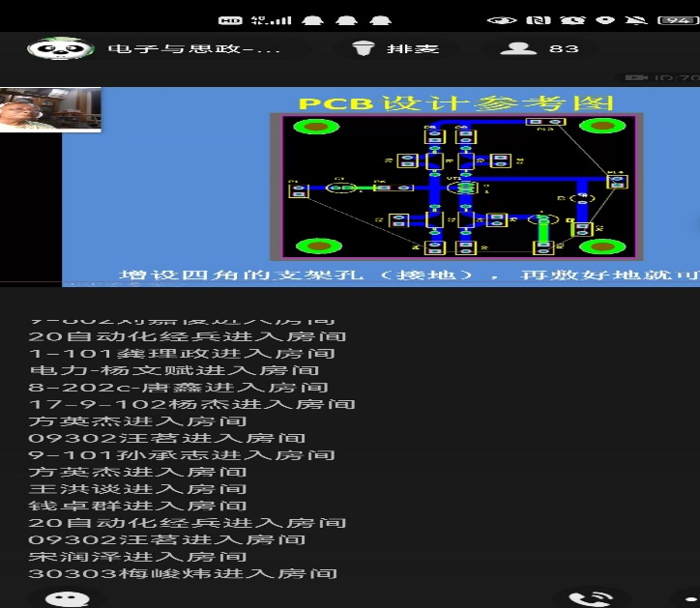
Task: Tap the presenter's webcam thumbnail
Action: pos(50,109)
